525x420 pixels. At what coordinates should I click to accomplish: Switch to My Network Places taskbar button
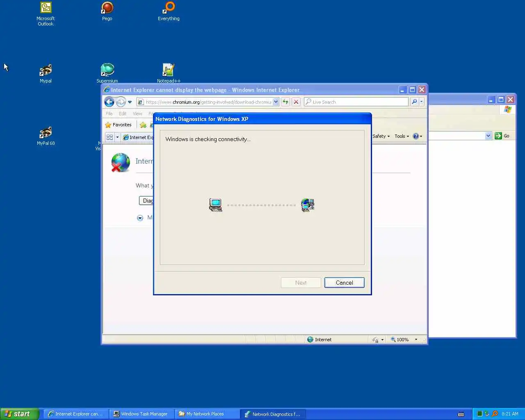click(207, 414)
